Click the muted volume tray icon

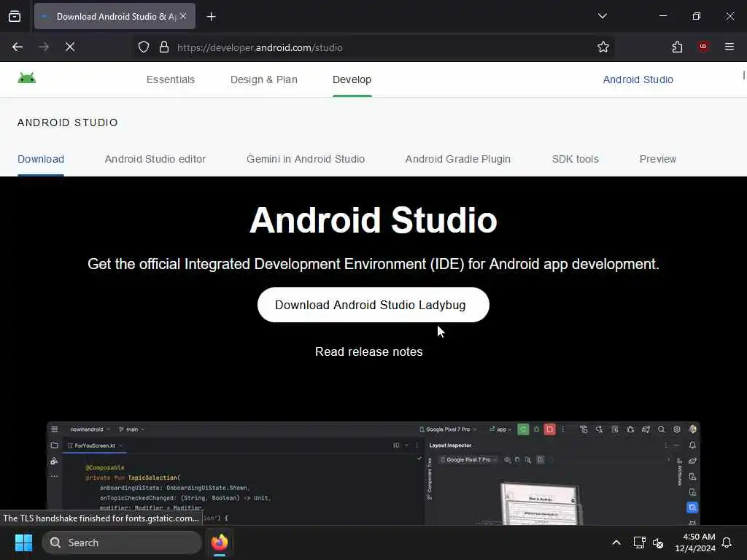pos(659,542)
